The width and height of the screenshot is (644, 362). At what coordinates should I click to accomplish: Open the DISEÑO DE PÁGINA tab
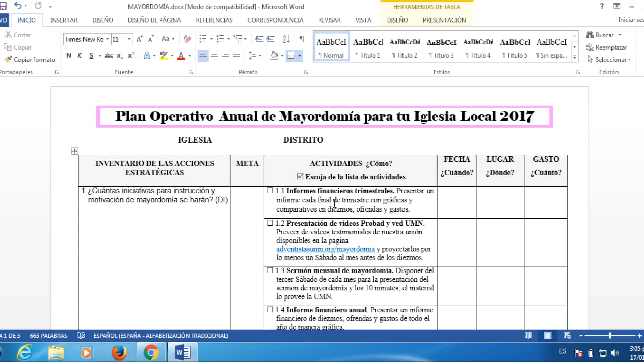pyautogui.click(x=154, y=20)
